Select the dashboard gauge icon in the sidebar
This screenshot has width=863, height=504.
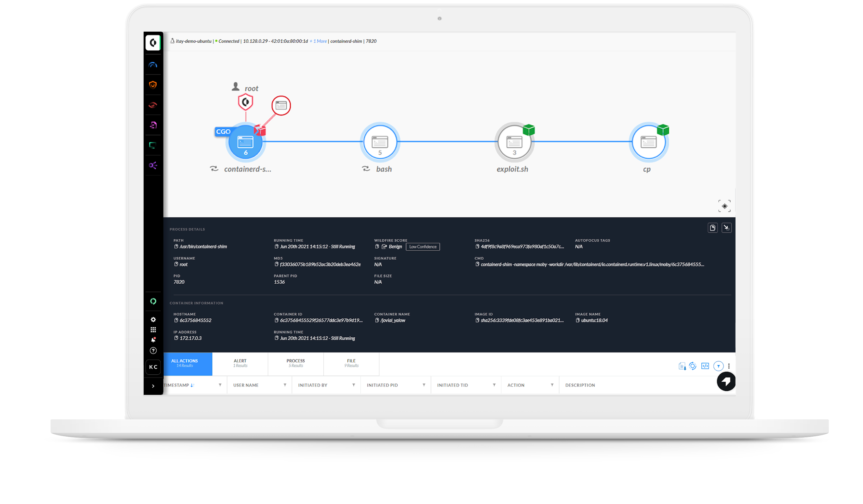(x=153, y=65)
